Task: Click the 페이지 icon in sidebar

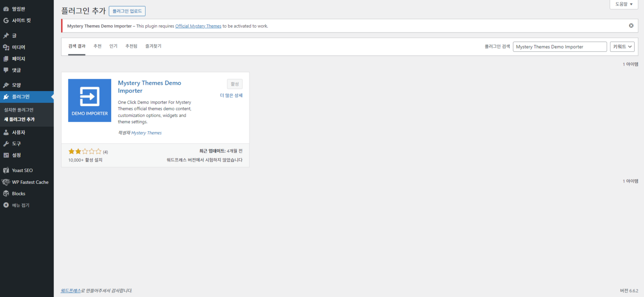Action: (6, 59)
